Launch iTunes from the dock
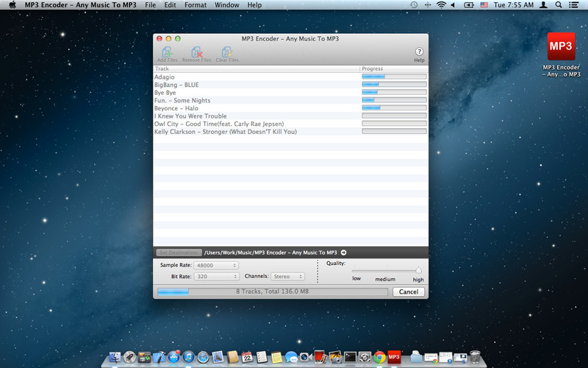Viewport: 588px width, 368px height. [189, 357]
